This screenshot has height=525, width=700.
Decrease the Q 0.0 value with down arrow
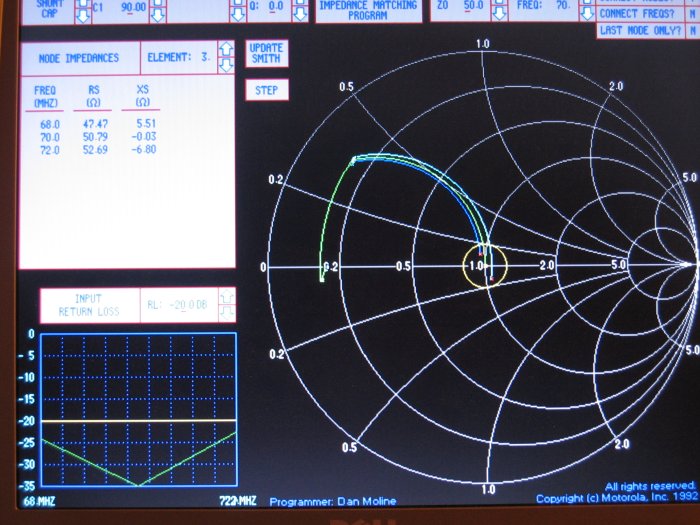pos(300,14)
